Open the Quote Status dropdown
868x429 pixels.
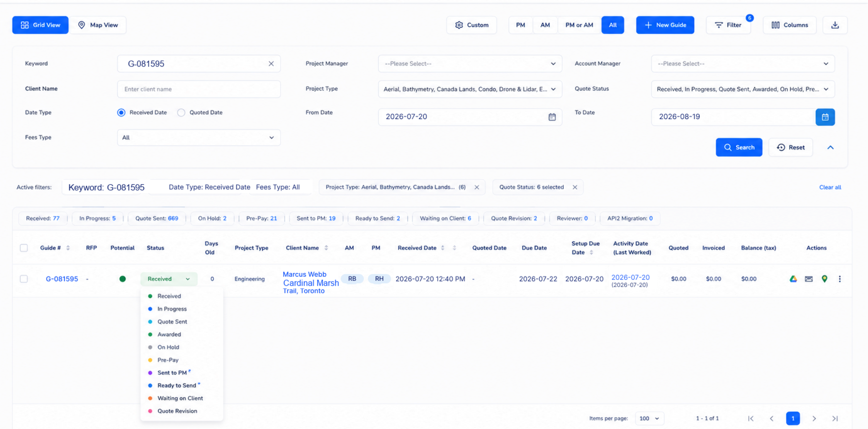click(x=743, y=89)
